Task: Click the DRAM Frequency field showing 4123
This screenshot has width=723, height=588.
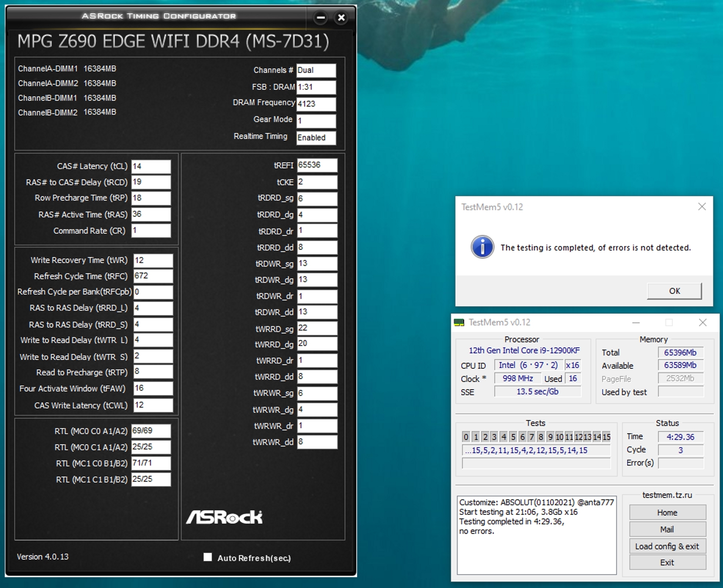Action: (316, 104)
